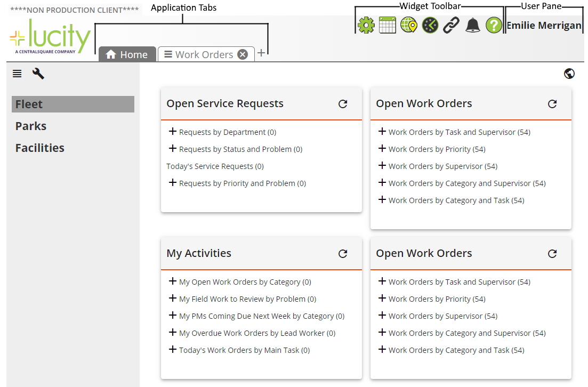Open Today's Service Requests link
Image resolution: width=588 pixels, height=387 pixels.
click(x=215, y=166)
